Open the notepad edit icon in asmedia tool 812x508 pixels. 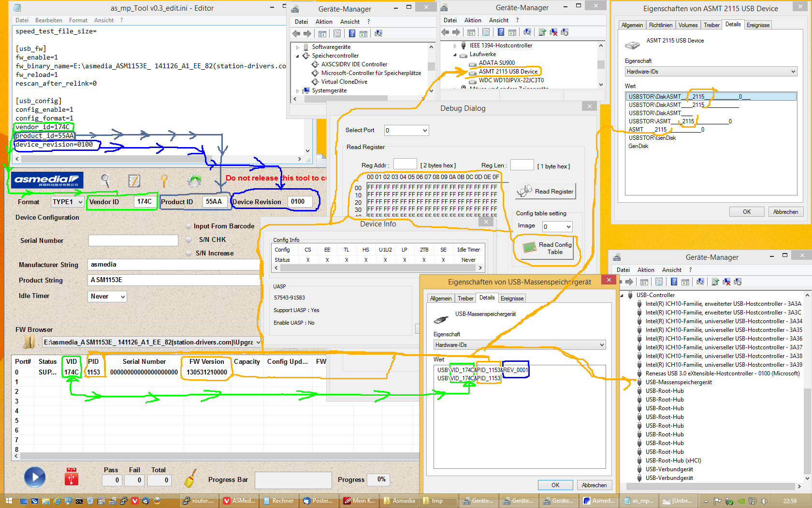coord(134,181)
